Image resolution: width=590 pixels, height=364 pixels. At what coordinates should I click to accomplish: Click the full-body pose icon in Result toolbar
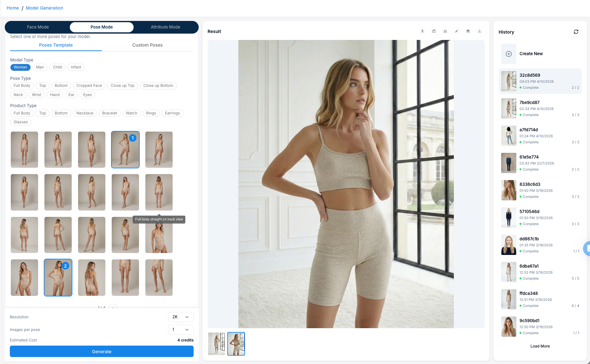pos(422,31)
